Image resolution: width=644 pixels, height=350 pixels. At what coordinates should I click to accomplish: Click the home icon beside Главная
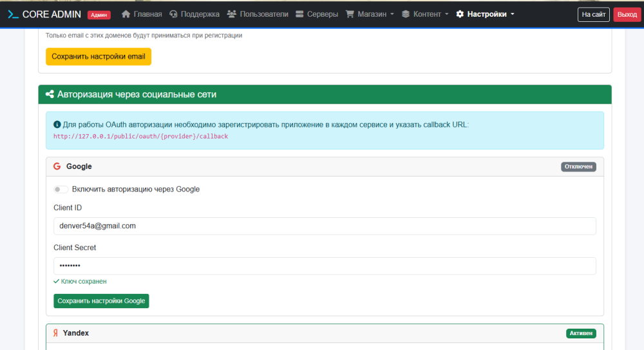point(126,14)
